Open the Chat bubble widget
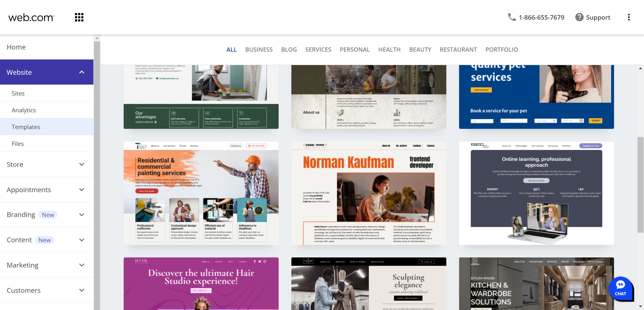 pos(620,289)
